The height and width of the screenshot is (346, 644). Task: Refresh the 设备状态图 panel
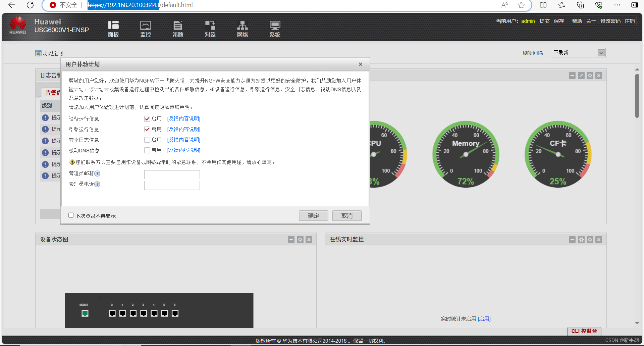tap(300, 240)
